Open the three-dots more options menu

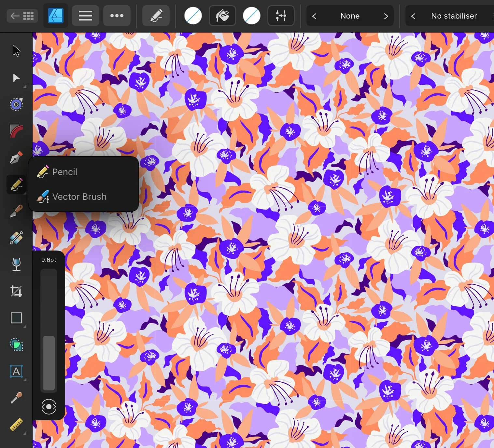[117, 16]
